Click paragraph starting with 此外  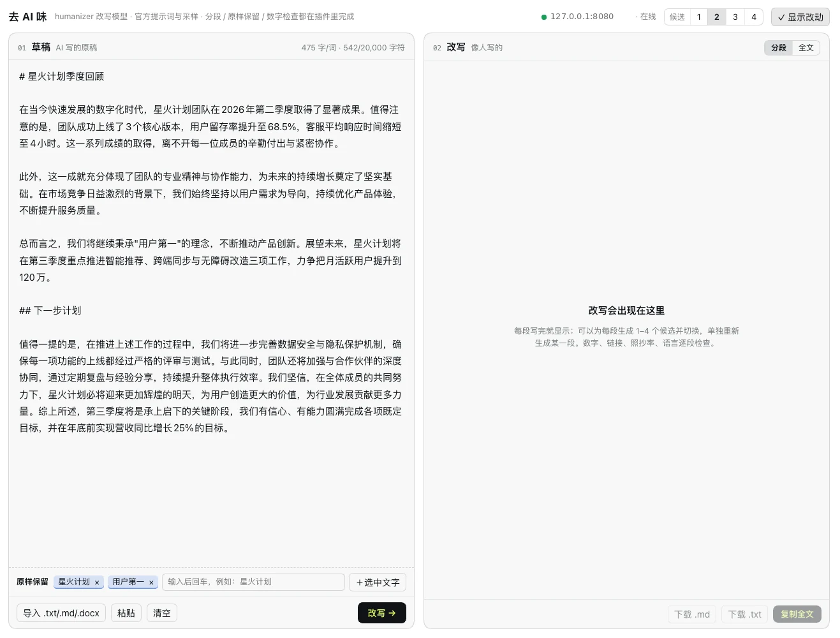210,193
